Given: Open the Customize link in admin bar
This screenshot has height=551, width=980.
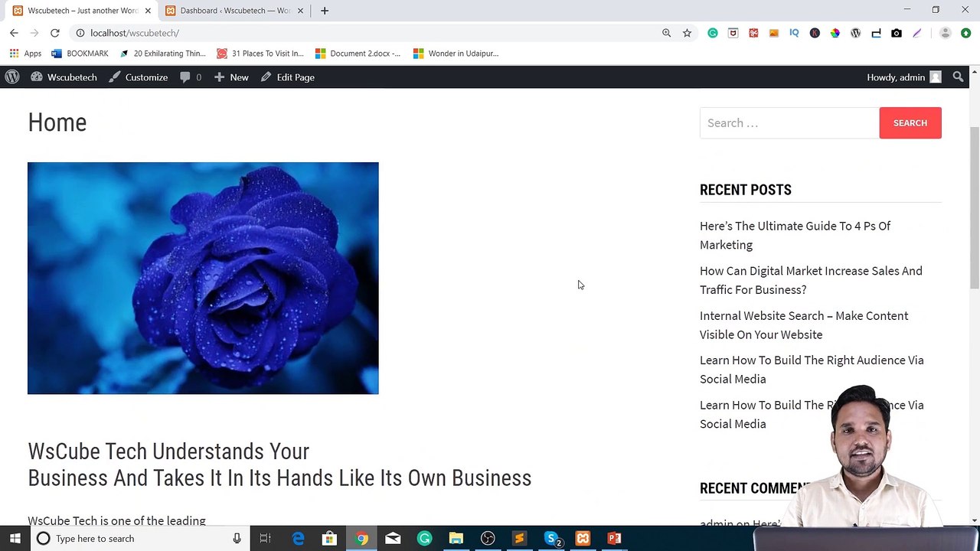Looking at the screenshot, I should click(x=138, y=77).
